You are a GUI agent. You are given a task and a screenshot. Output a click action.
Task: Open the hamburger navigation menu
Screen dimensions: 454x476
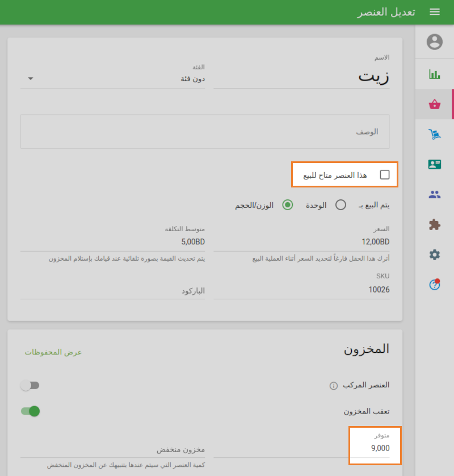435,11
